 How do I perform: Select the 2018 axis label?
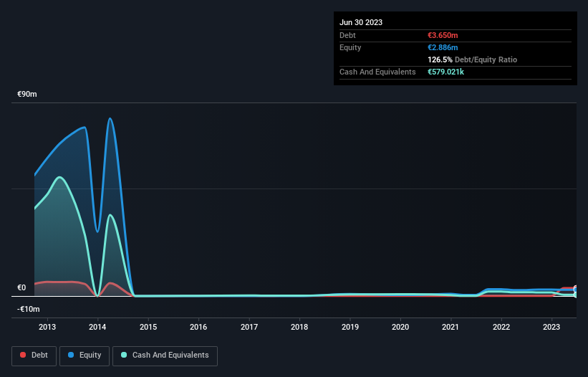coord(299,327)
